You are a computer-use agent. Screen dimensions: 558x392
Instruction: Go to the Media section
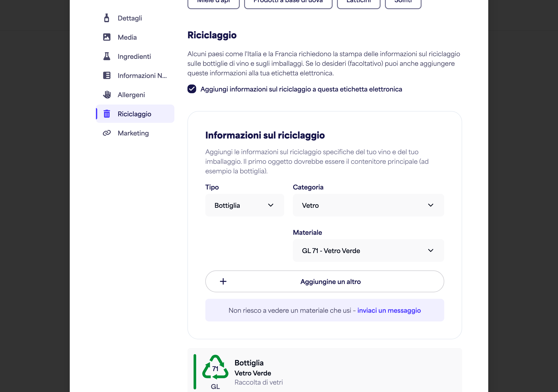135,37
